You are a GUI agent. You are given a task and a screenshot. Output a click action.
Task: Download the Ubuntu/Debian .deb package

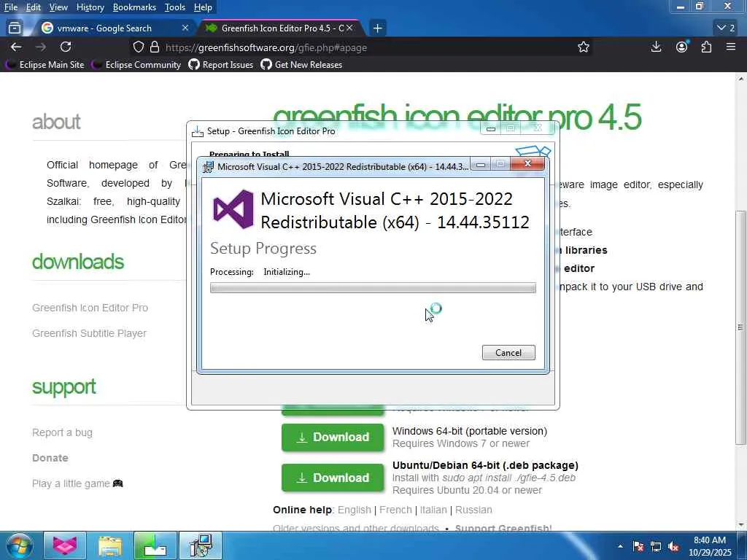pos(333,478)
